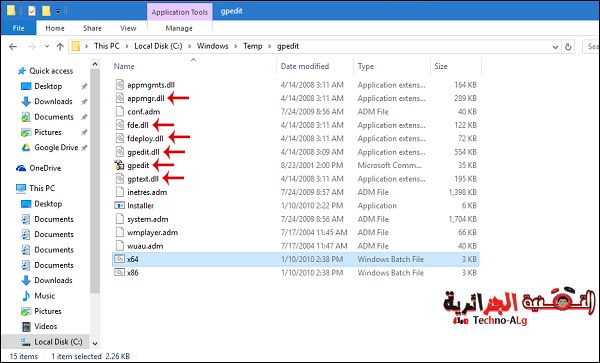Click '1 item selected 2.26 KB' status text
Viewport: 600px width, 363px height.
(91, 356)
